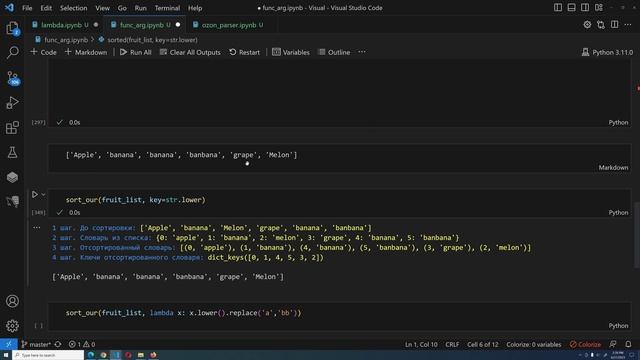
Task: Open the stacked layers icon in activity bar
Action: (x=12, y=177)
